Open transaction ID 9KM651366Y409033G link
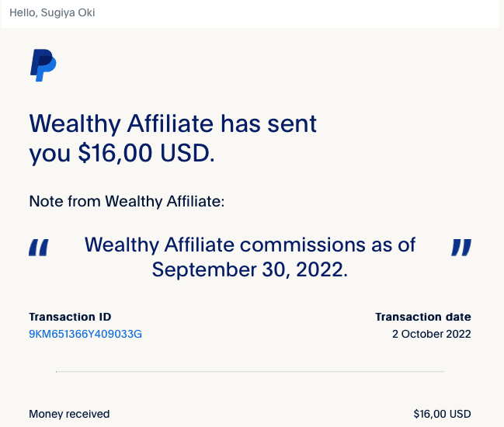The image size is (504, 427). click(x=85, y=334)
